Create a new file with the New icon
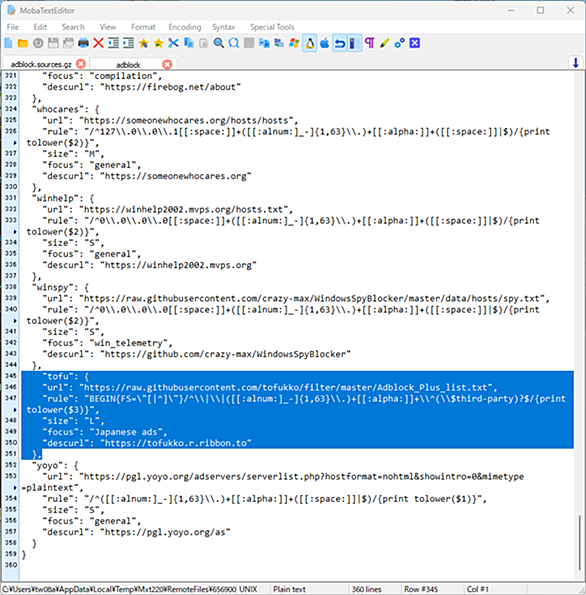Image resolution: width=586 pixels, height=595 pixels. [x=8, y=43]
